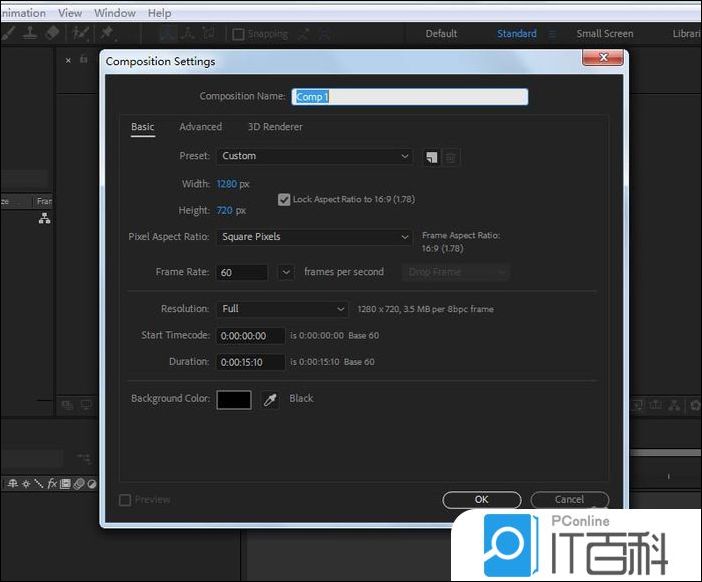Viewport: 702px width, 582px height.
Task: Click the save preset icon beside Preset
Action: (x=431, y=157)
